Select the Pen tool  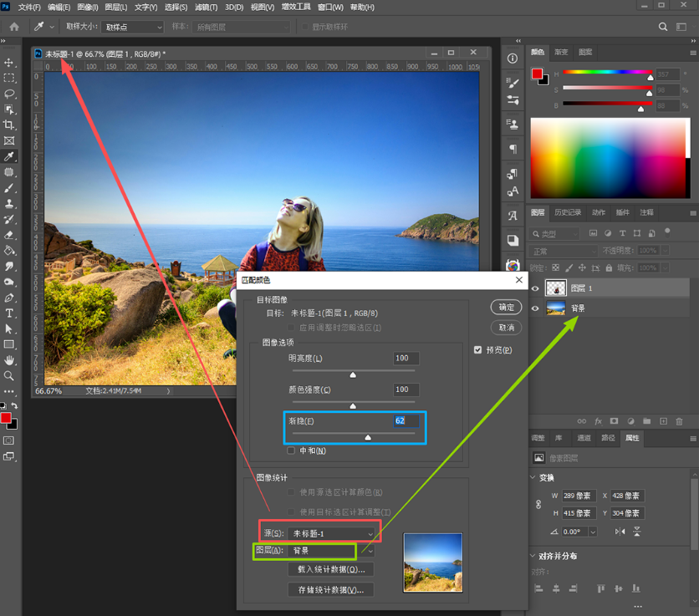click(9, 298)
